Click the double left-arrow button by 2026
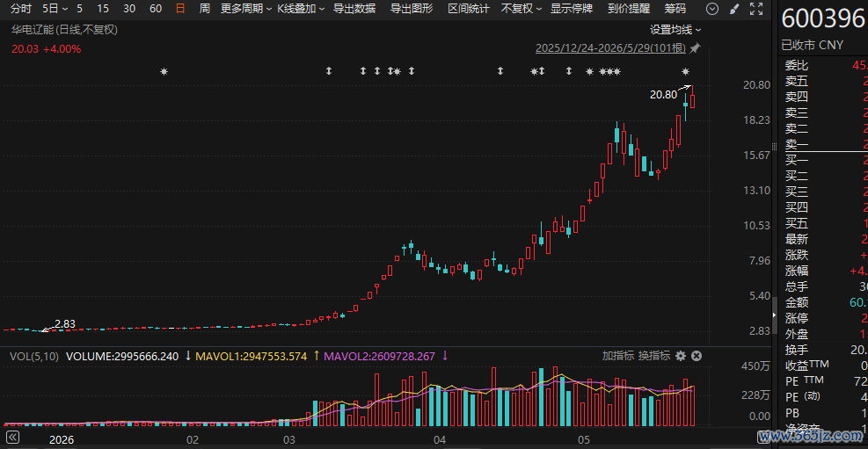This screenshot has width=868, height=449. (11, 437)
